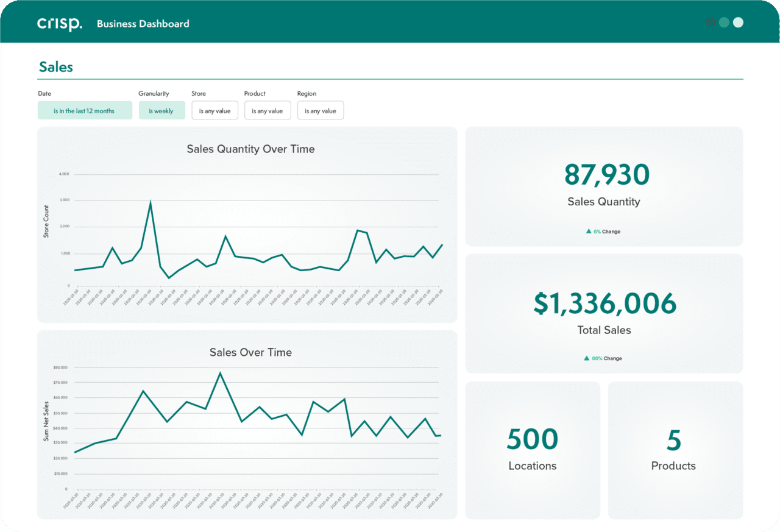Screen dimensions: 780x532
Task: Click the highest peak in Sales Over Time chart
Action: click(x=220, y=373)
